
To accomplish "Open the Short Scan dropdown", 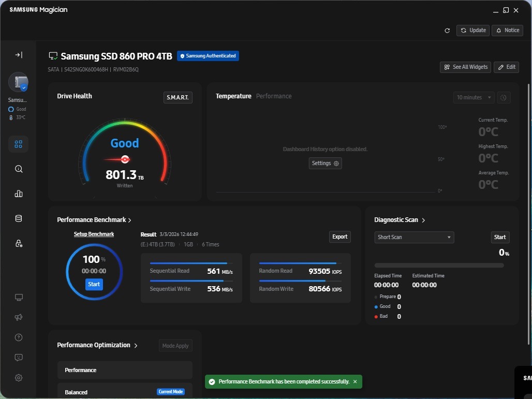I will (414, 237).
